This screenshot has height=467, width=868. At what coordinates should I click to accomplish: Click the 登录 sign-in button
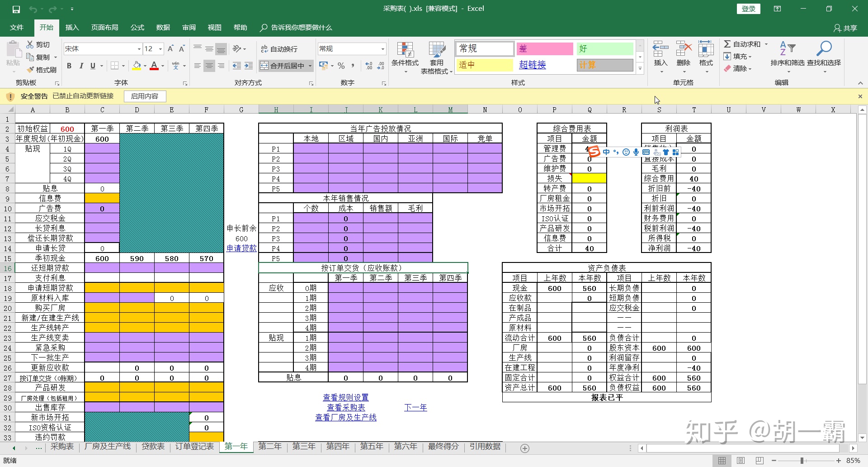tap(748, 9)
